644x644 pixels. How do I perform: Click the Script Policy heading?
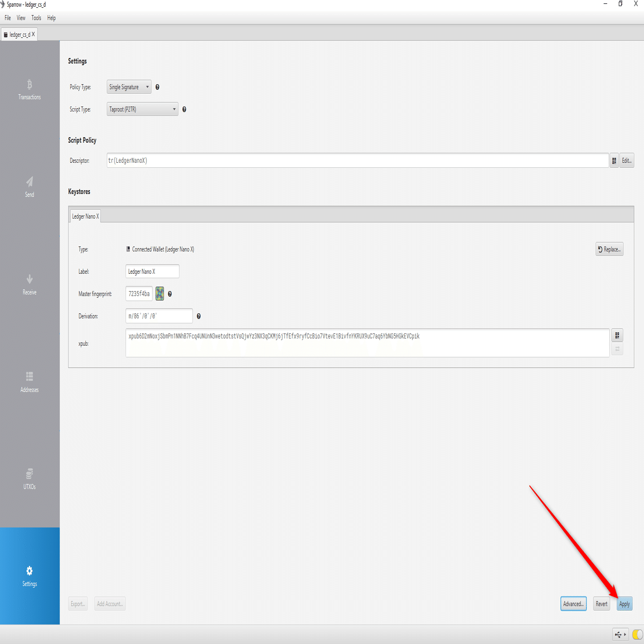[82, 141]
